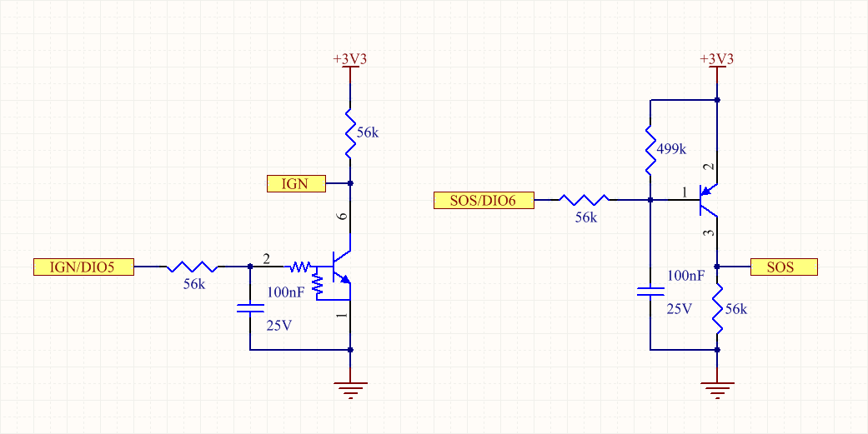Select the SOS/DIO6 port label

pyautogui.click(x=484, y=200)
